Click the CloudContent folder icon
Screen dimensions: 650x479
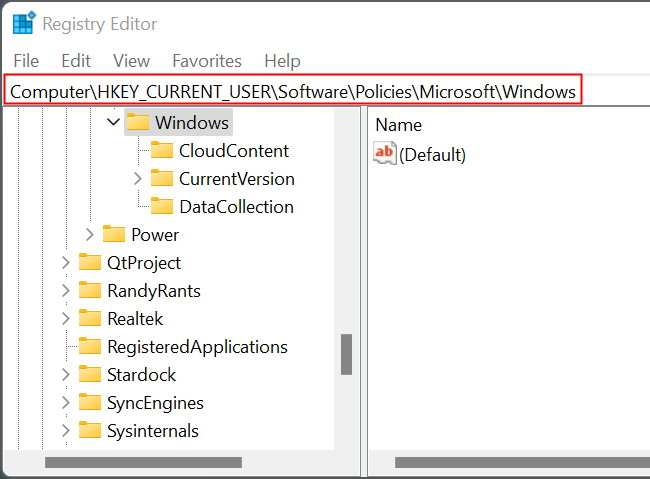[162, 151]
